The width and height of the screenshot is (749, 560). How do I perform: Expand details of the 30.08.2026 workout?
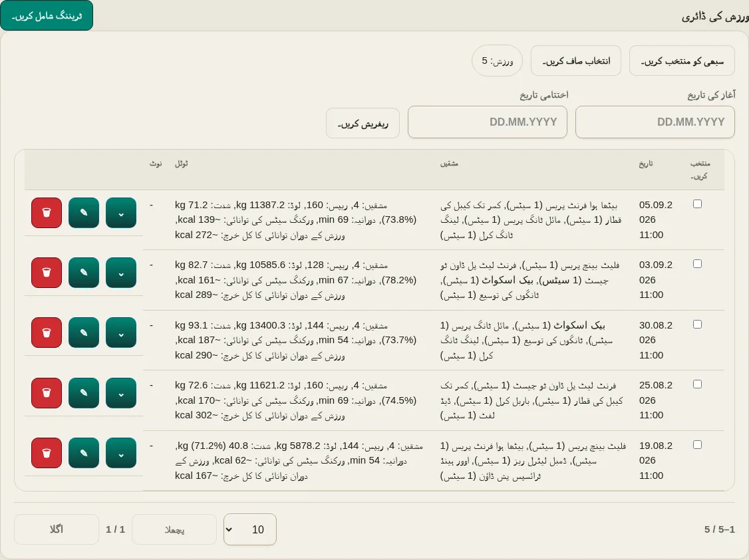click(x=121, y=333)
